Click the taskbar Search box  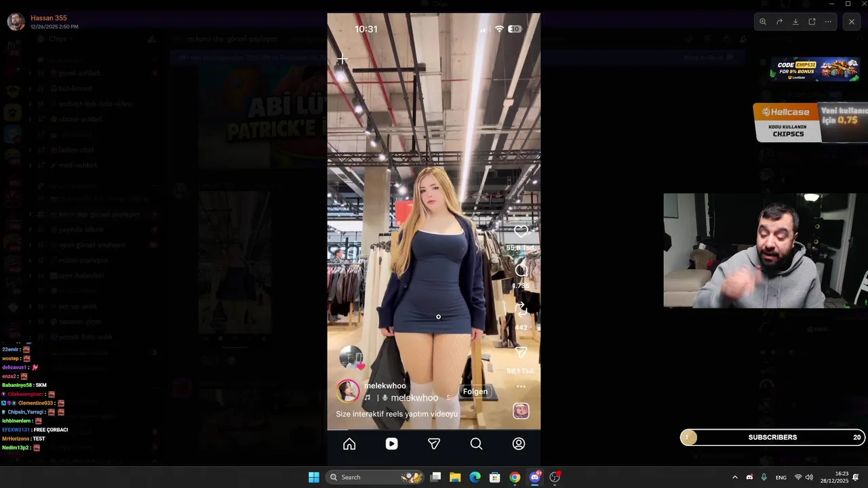pos(376,477)
